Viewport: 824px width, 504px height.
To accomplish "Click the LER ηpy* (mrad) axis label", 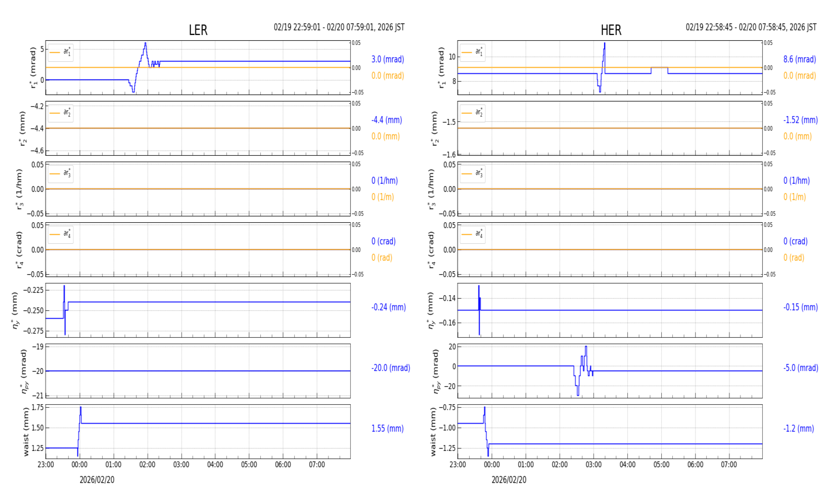I will [24, 371].
